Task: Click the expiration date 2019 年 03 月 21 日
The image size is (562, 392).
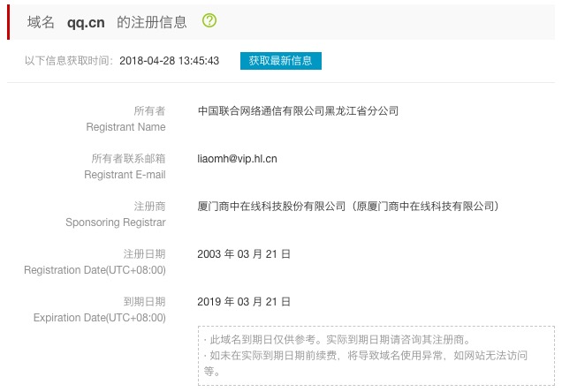Action: tap(244, 302)
